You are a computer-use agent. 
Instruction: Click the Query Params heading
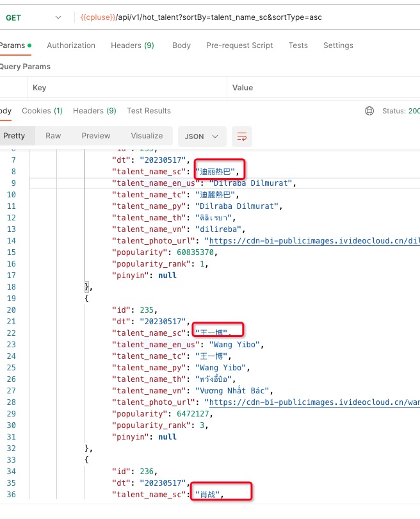(25, 67)
